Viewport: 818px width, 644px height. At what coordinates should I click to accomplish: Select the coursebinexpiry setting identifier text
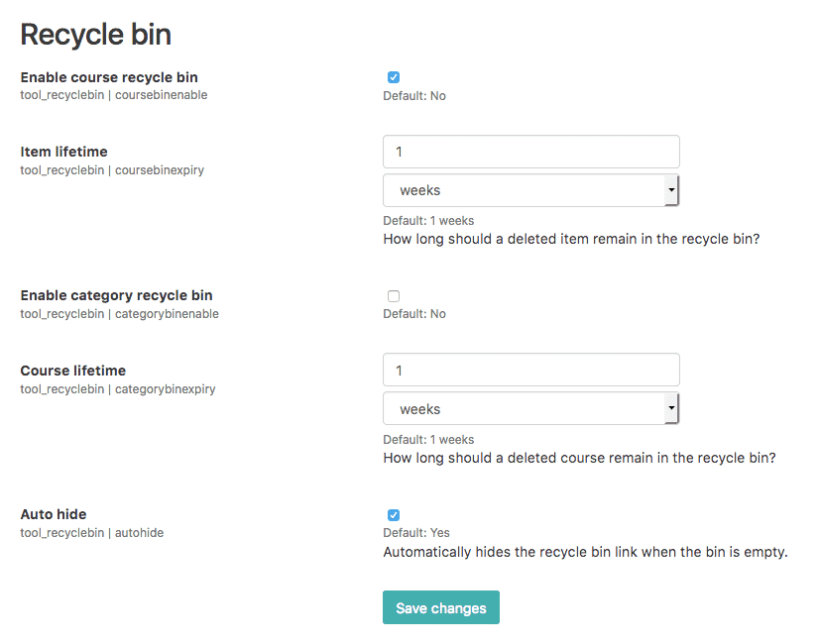160,170
